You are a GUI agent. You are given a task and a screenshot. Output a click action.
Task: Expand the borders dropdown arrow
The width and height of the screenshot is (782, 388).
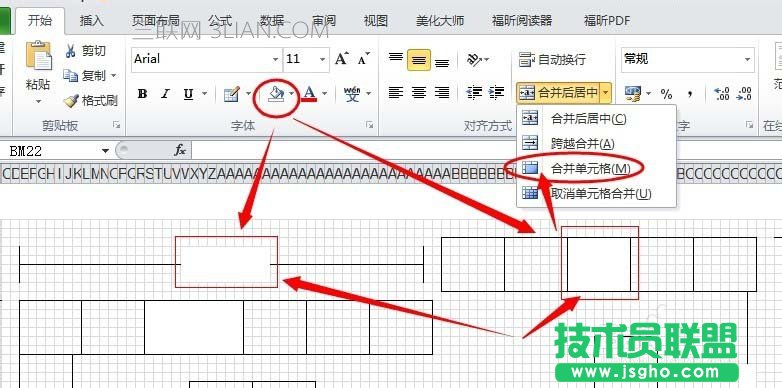[248, 93]
